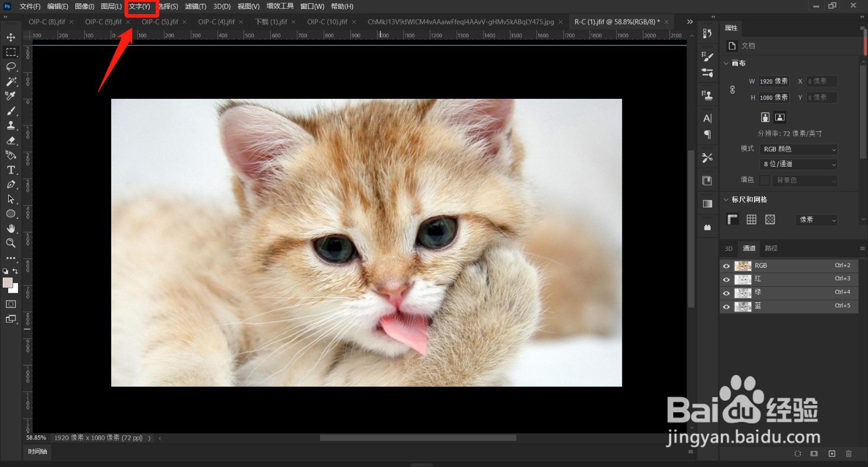The width and height of the screenshot is (868, 467).
Task: Open the three-dots Edit Toolbar button
Action: point(11,258)
